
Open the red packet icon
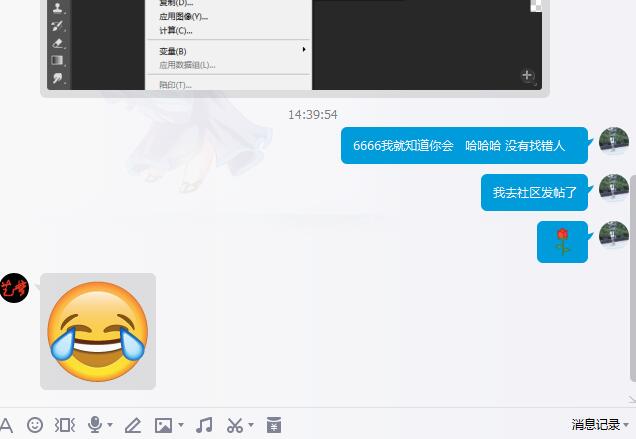coord(274,425)
